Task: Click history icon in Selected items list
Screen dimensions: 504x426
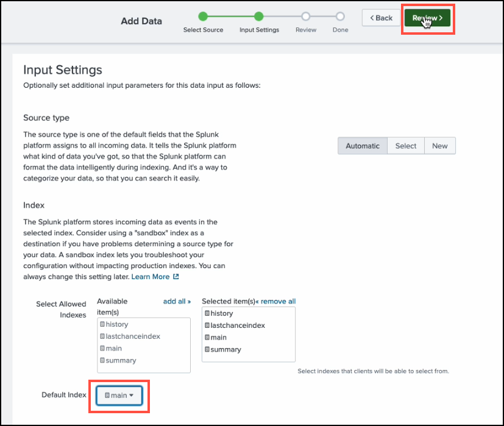Action: [x=207, y=313]
